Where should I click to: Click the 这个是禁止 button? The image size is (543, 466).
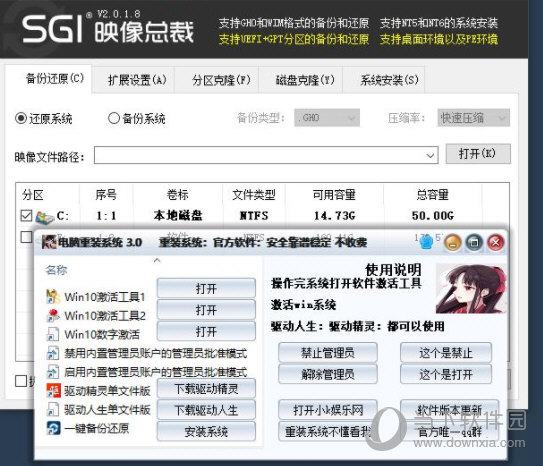click(x=446, y=353)
